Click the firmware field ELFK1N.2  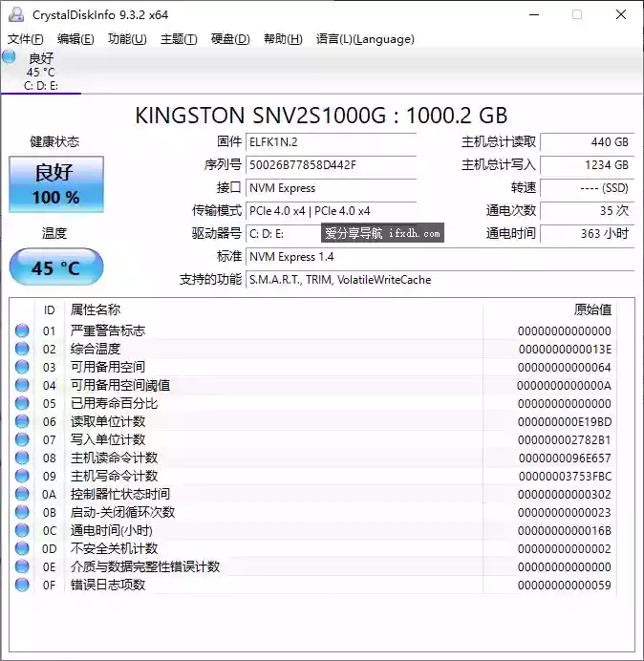[x=331, y=142]
